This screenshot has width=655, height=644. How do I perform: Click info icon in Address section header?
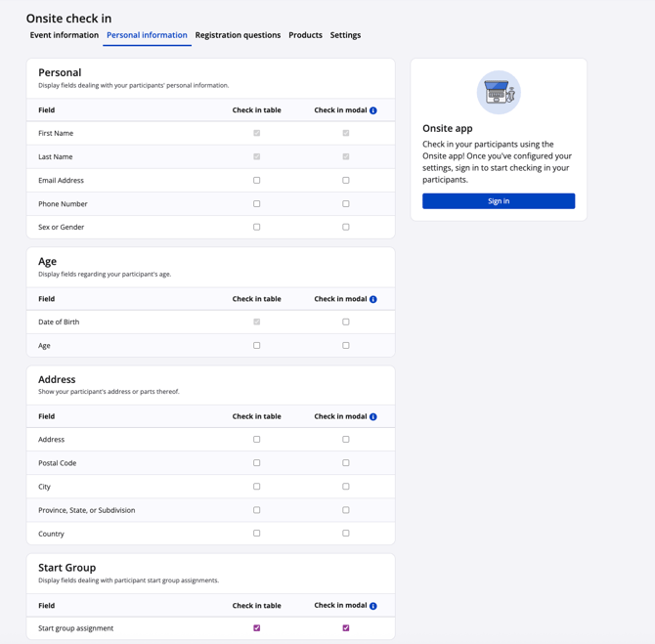[x=373, y=416]
